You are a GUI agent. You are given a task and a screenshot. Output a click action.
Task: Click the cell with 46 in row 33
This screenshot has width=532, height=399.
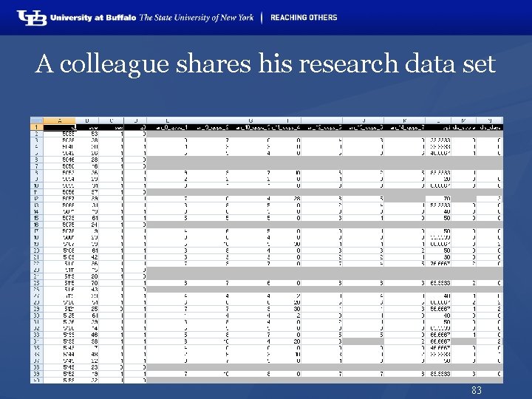pos(87,335)
